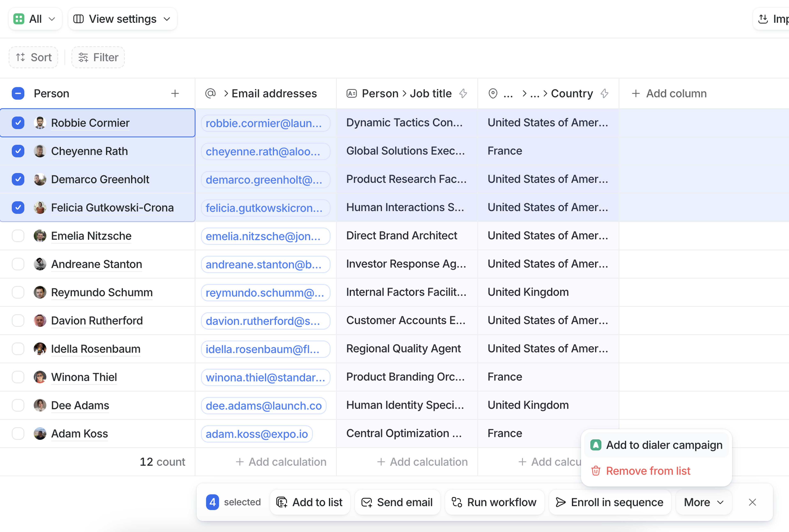Click the plus icon beside Person header
The width and height of the screenshot is (789, 532).
(x=175, y=93)
